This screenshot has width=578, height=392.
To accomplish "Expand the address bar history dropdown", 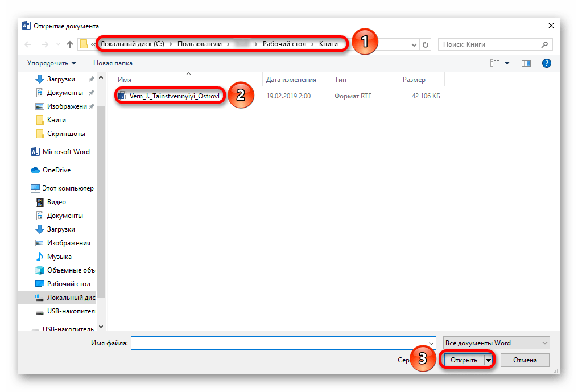I will (x=414, y=44).
